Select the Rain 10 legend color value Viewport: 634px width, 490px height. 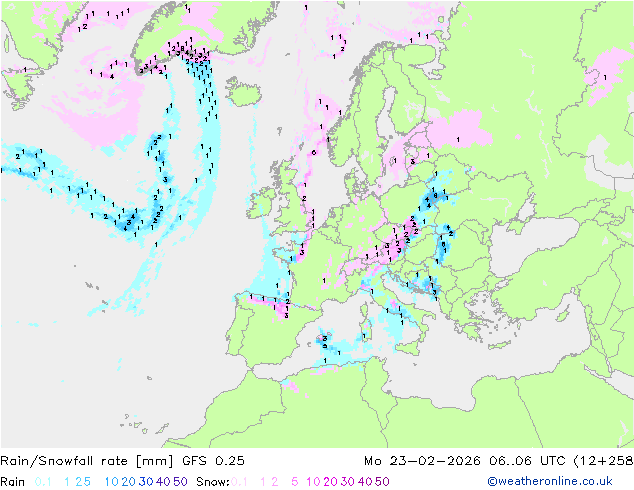click(x=112, y=482)
